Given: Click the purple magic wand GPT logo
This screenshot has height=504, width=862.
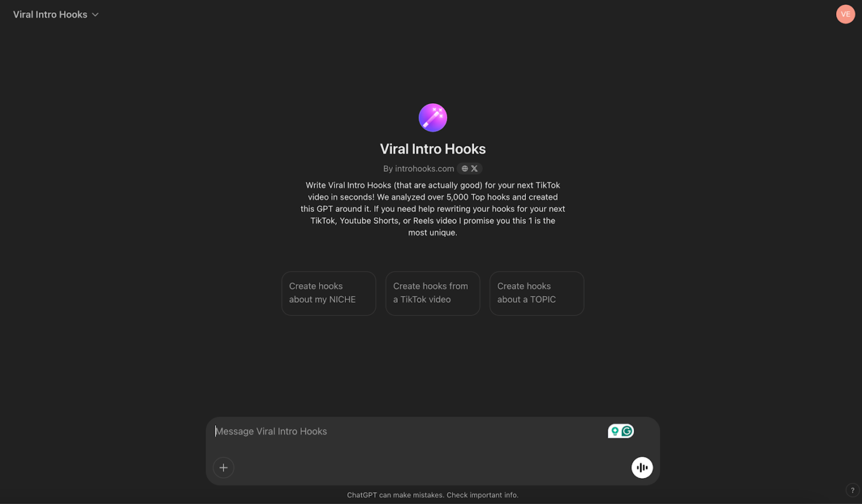Looking at the screenshot, I should pos(433,118).
